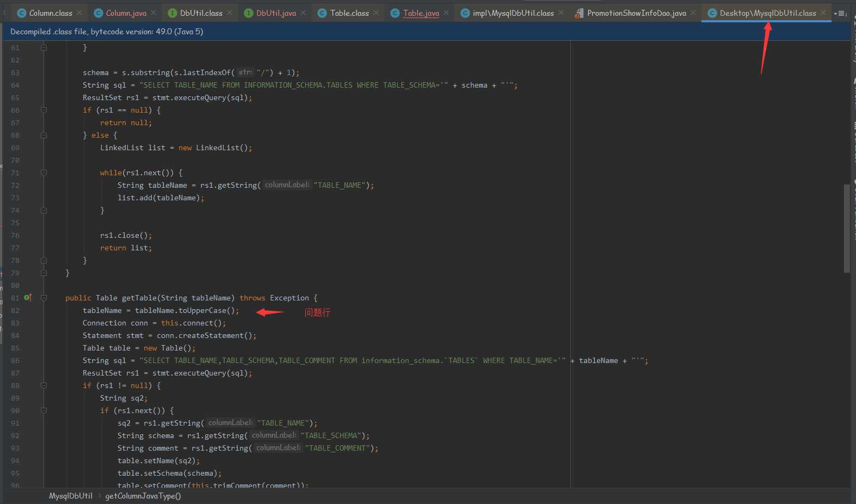
Task: Switch to the Column.class tab
Action: tap(51, 13)
